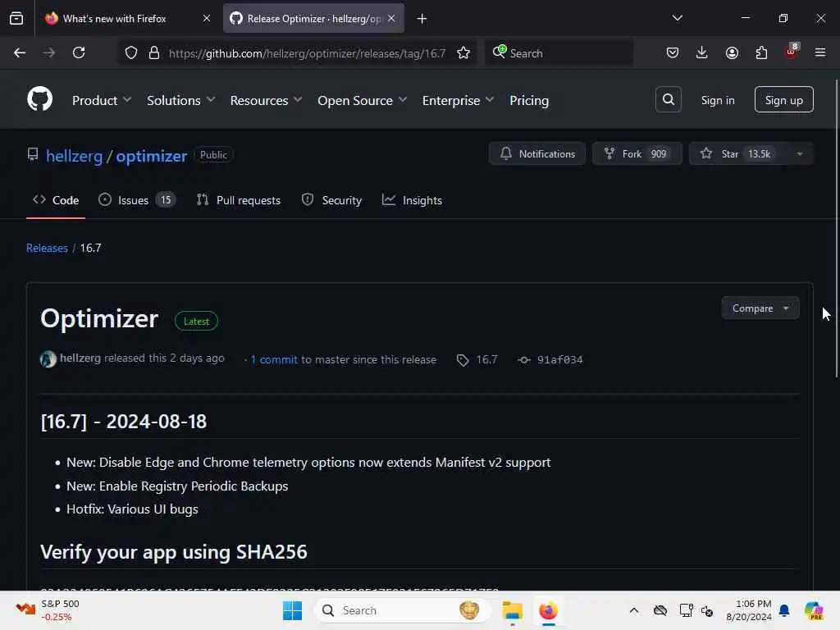The height and width of the screenshot is (630, 840).
Task: Click the Windows taskbar Search box
Action: 403,610
